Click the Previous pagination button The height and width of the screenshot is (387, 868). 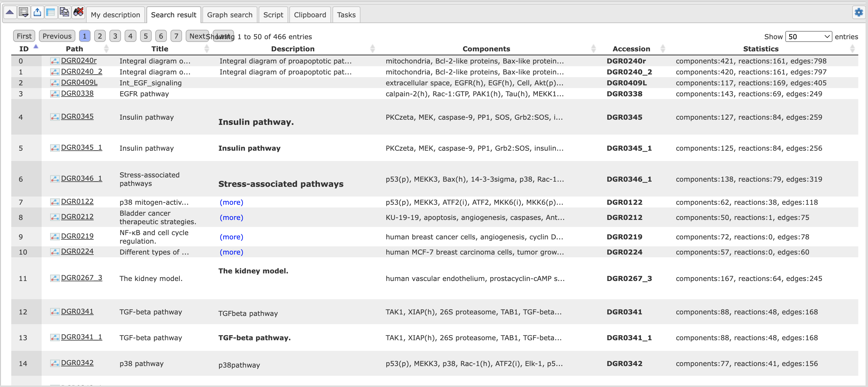click(x=57, y=36)
